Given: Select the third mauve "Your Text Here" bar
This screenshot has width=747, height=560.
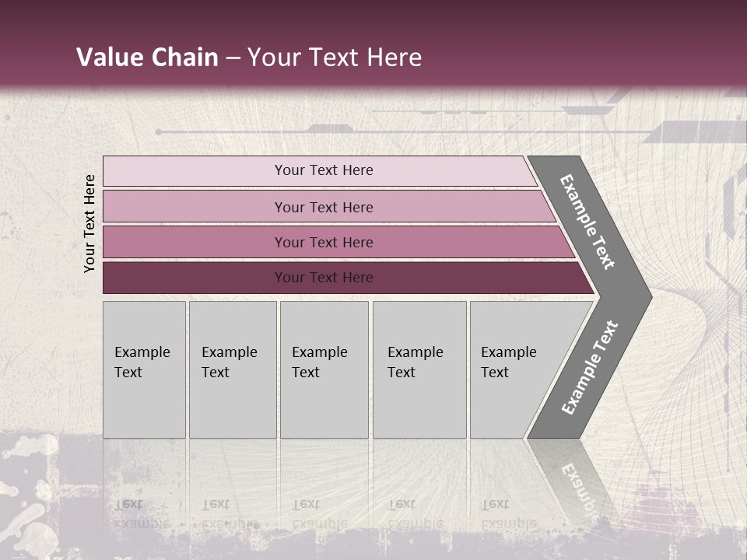Looking at the screenshot, I should pyautogui.click(x=324, y=243).
